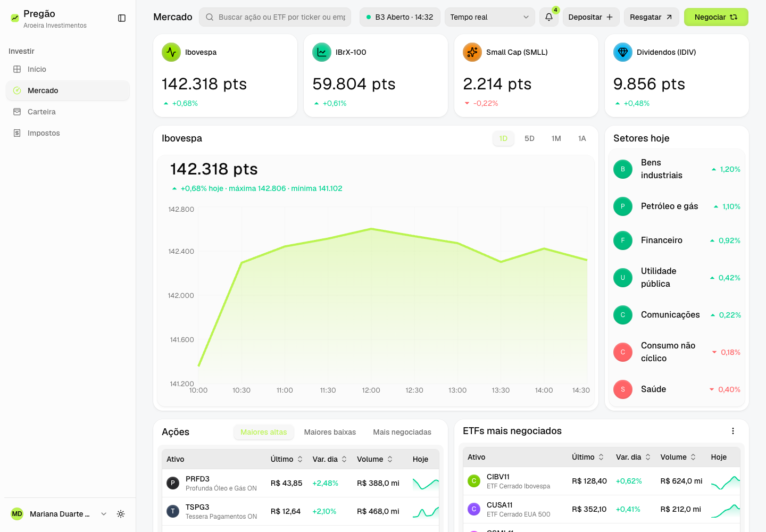
Task: Click the Dividendos diamond icon
Action: pos(623,52)
